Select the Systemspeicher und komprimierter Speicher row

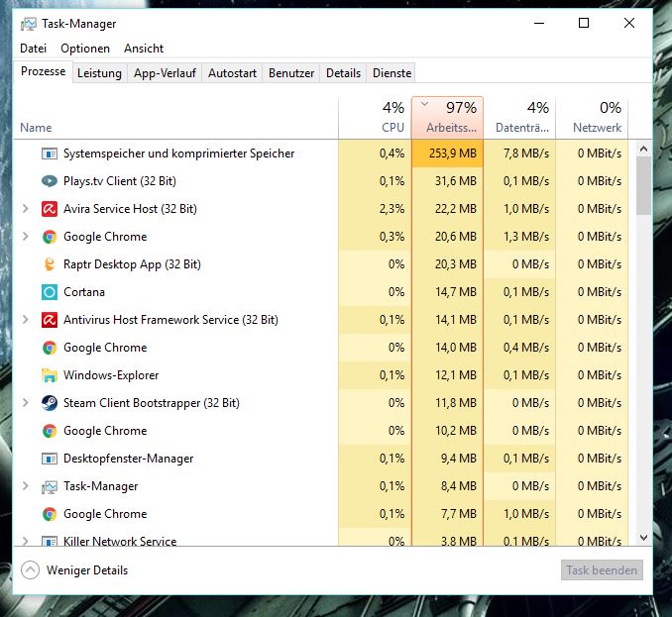click(321, 154)
